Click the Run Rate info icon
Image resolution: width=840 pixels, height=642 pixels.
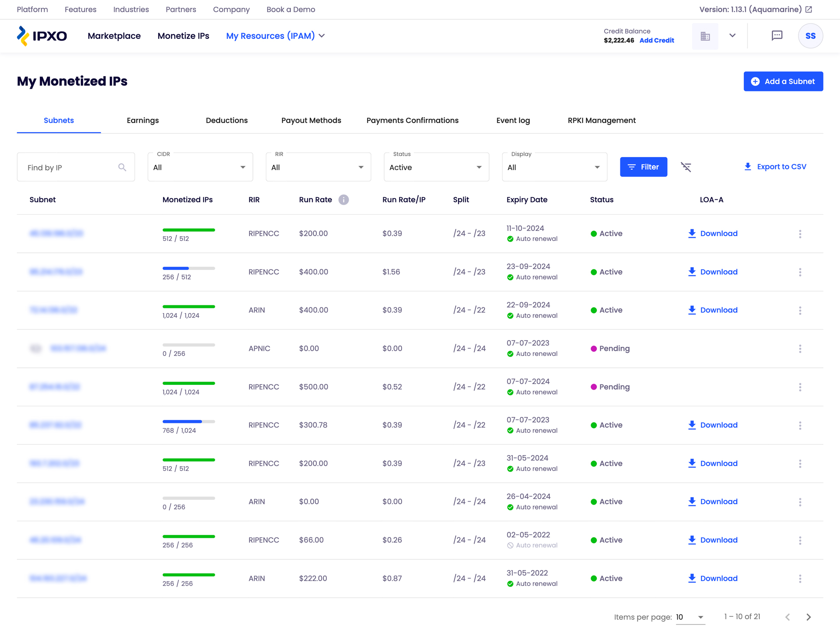(343, 199)
